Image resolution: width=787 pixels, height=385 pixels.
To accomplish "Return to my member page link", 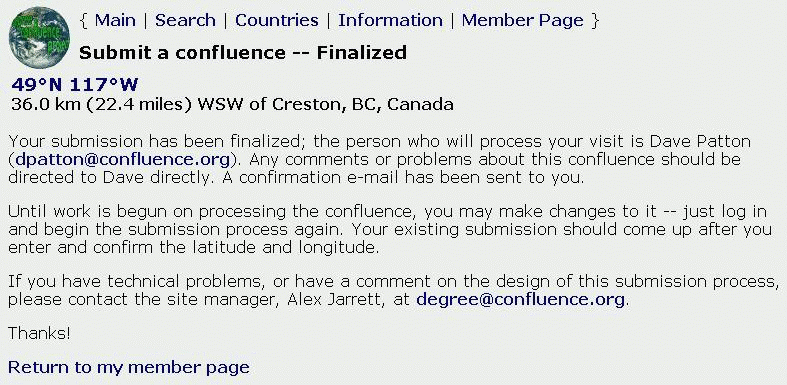I will pyautogui.click(x=128, y=367).
